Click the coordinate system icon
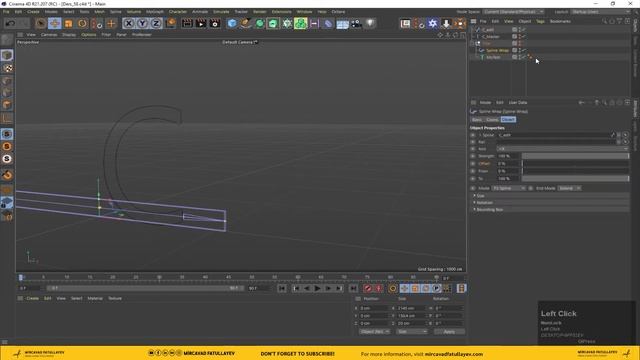640x360 pixels. coord(171,23)
